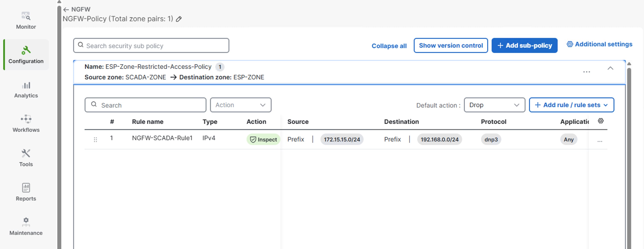The width and height of the screenshot is (644, 249).
Task: Focus Search security sub policy field
Action: (x=151, y=46)
